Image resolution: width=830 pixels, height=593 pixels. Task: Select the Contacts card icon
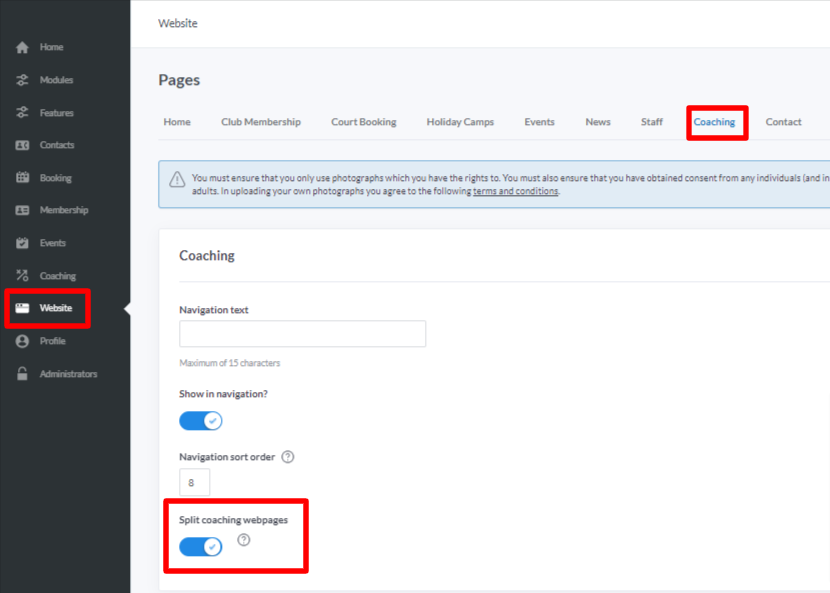click(x=22, y=145)
